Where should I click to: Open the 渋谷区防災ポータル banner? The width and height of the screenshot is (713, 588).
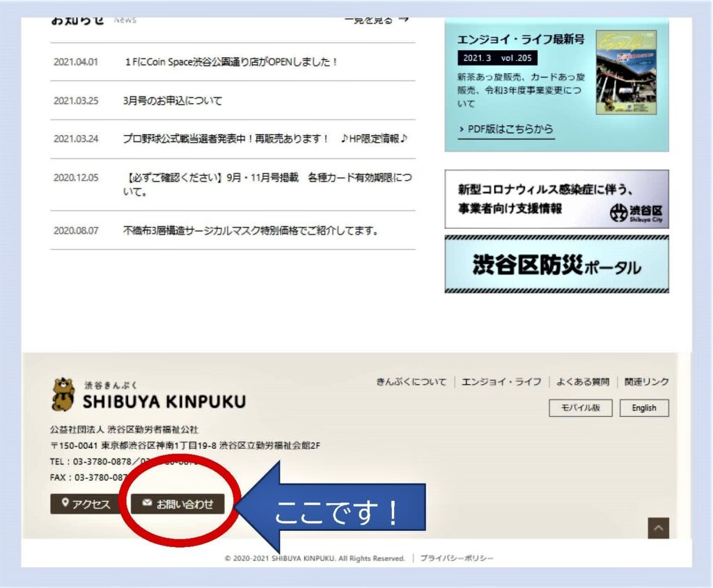coord(556,264)
